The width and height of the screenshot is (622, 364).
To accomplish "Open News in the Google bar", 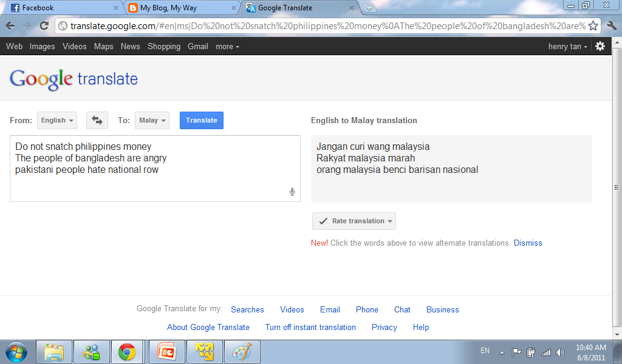I will 131,46.
